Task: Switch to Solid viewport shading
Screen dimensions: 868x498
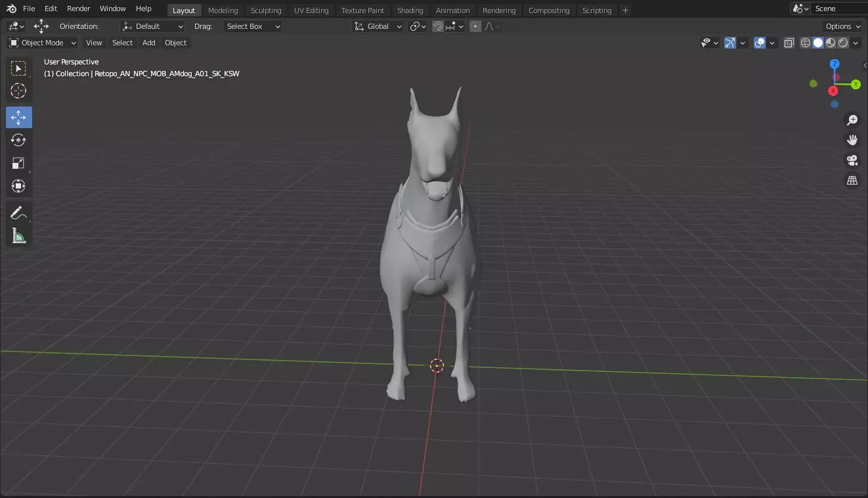Action: (818, 43)
